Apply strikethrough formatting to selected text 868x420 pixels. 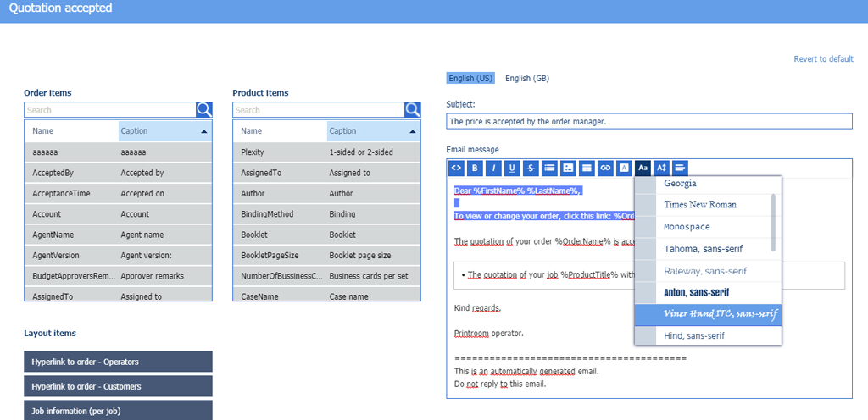coord(531,168)
